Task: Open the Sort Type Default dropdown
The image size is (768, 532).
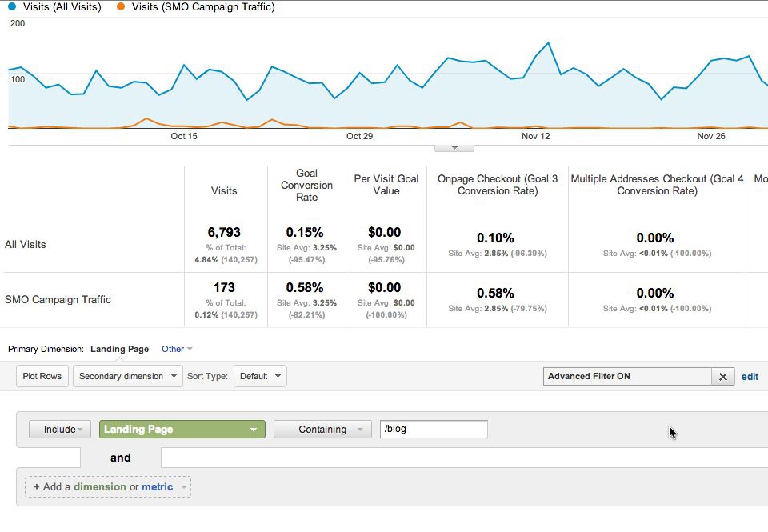Action: point(260,376)
